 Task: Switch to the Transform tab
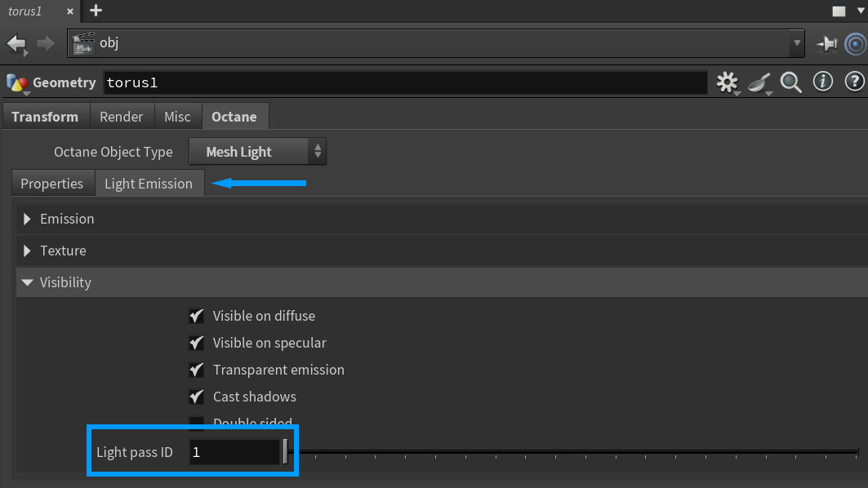click(45, 117)
